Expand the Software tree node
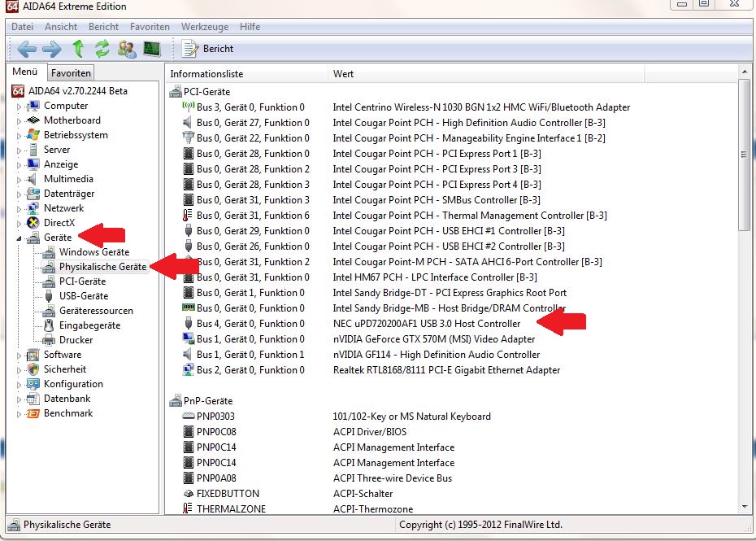 (19, 356)
